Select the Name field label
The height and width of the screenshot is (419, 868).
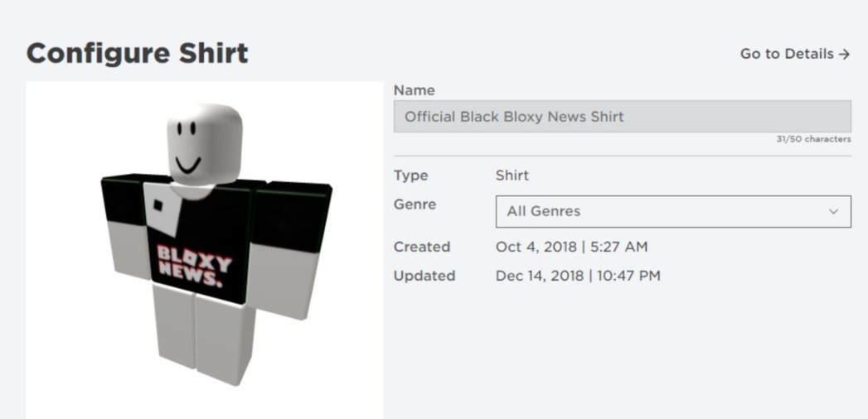[x=414, y=90]
